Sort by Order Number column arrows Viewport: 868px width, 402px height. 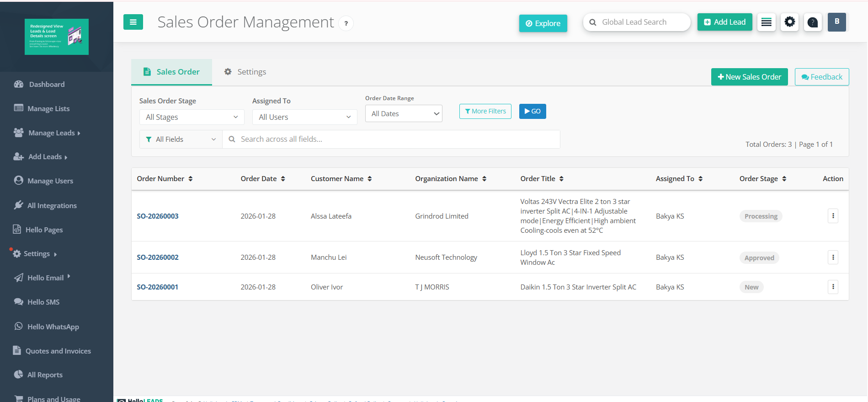pyautogui.click(x=191, y=179)
